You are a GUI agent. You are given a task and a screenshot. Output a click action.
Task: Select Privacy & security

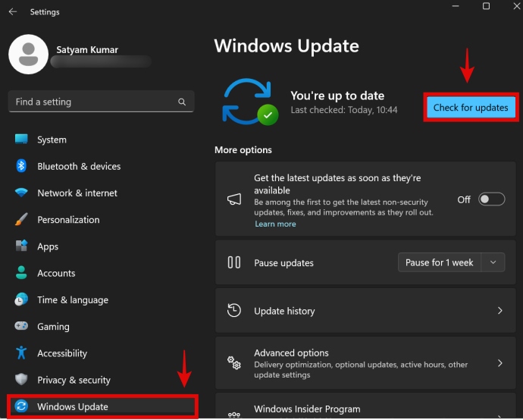(x=101, y=380)
